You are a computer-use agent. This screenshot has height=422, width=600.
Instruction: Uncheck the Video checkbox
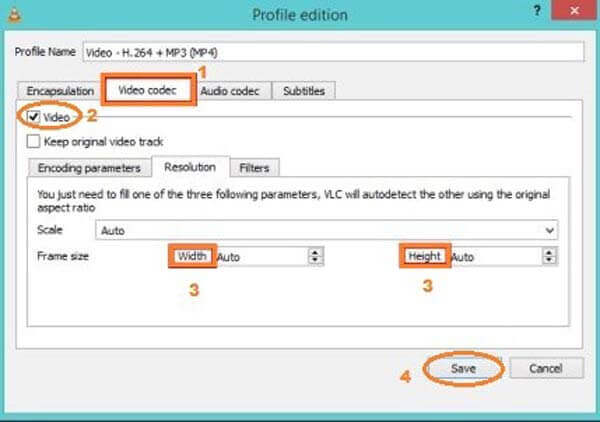[35, 117]
